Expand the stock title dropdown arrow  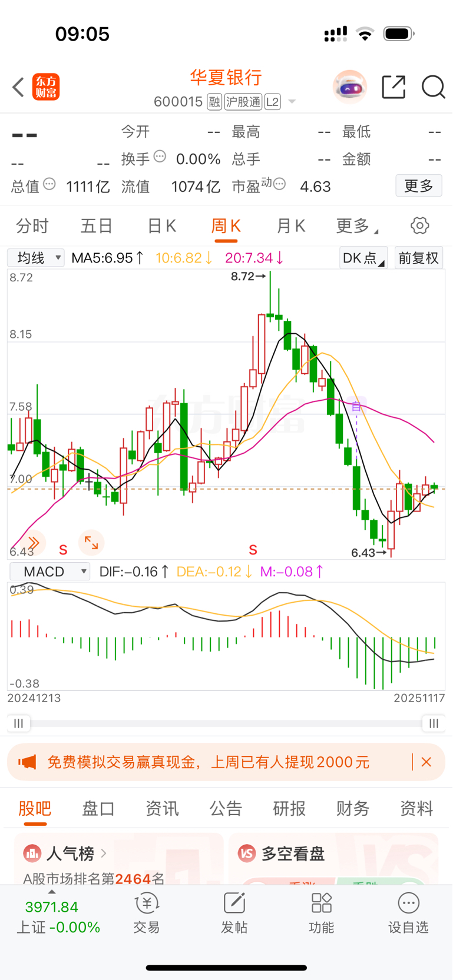(292, 102)
